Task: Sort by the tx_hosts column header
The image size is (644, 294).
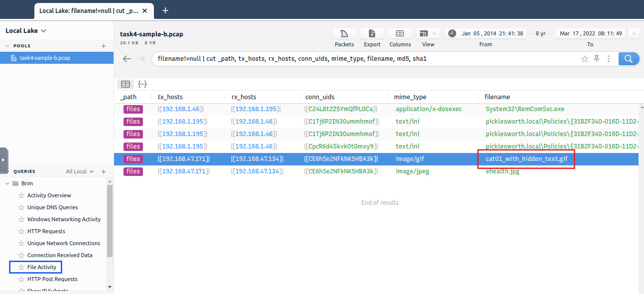Action: point(170,97)
